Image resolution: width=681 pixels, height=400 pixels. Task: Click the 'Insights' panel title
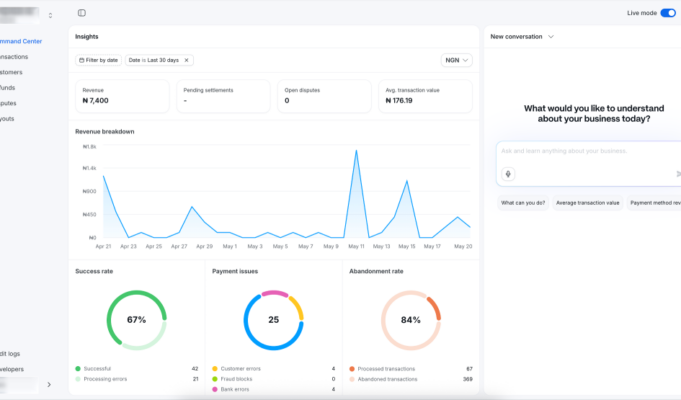pyautogui.click(x=87, y=37)
